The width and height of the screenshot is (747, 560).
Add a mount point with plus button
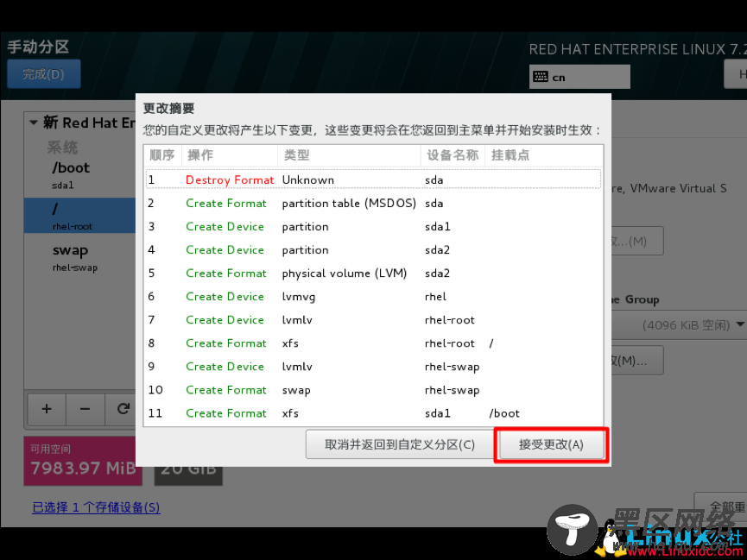(x=47, y=409)
